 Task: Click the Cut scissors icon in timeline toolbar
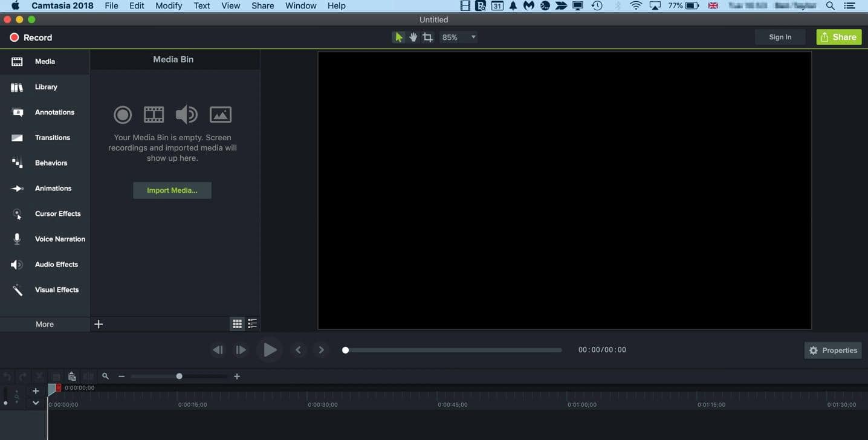[x=39, y=377]
